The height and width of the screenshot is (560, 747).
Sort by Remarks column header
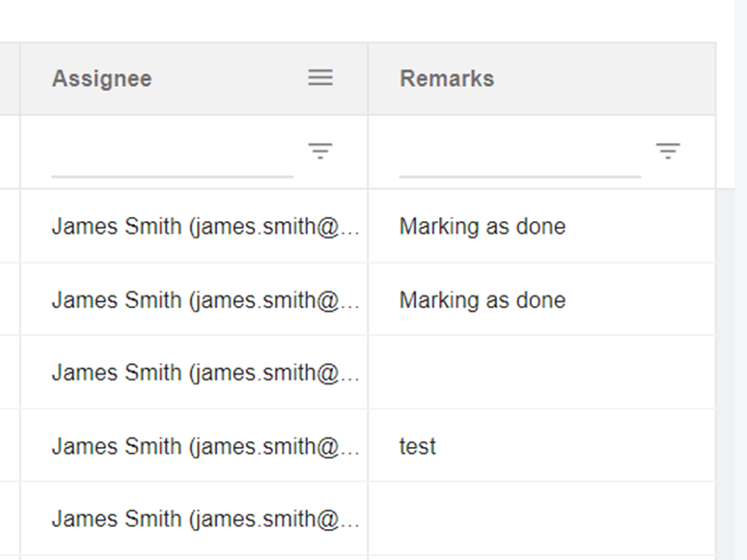click(x=447, y=78)
